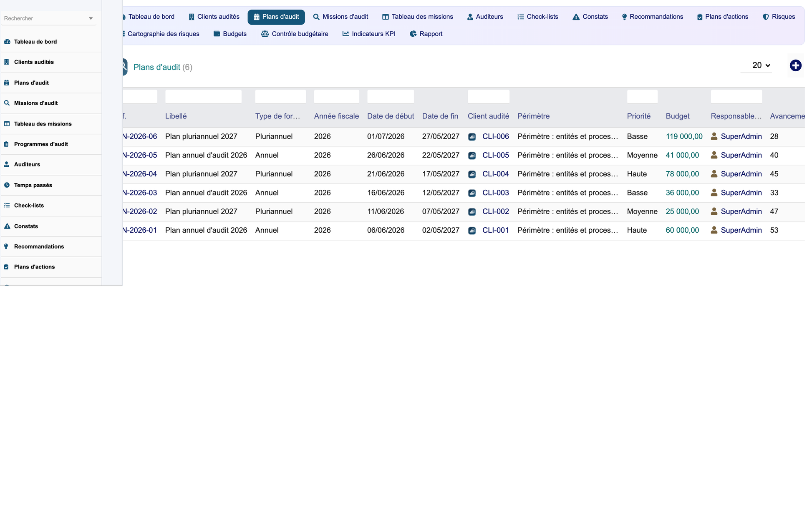Open the Indicateurs KPI tab
Image resolution: width=812 pixels, height=507 pixels.
point(369,34)
